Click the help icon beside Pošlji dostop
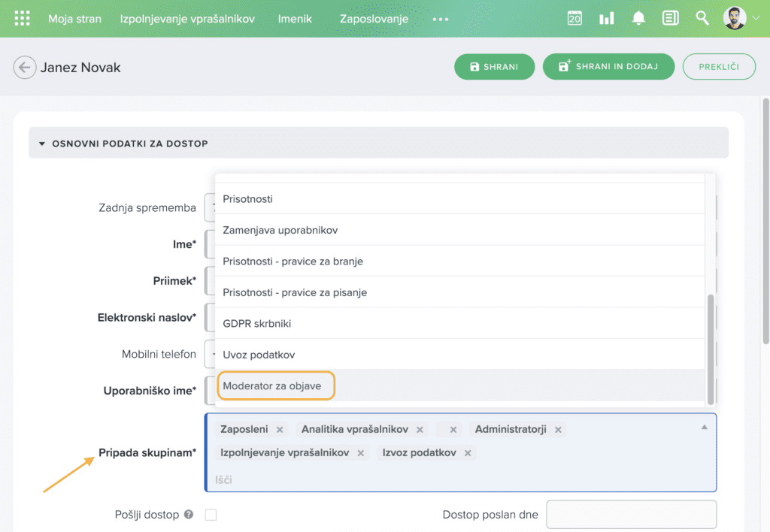 [x=189, y=515]
